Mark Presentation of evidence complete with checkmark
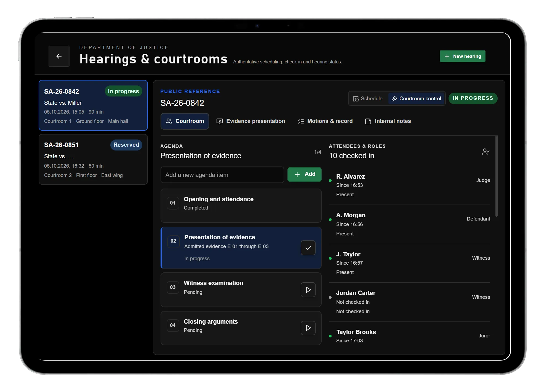This screenshot has height=392, width=544. pos(308,248)
